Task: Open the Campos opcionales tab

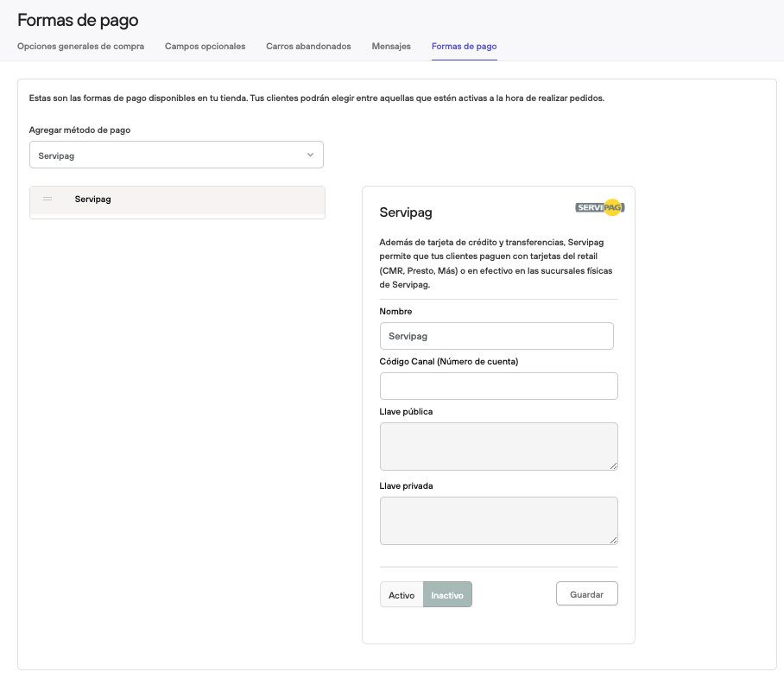Action: pos(205,47)
